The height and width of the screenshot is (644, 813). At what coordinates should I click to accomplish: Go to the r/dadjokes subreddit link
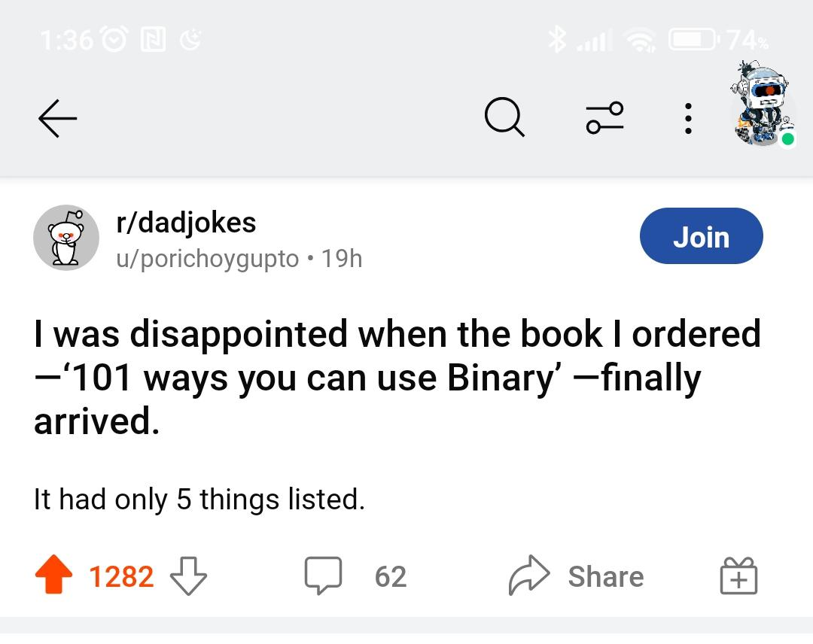pos(186,222)
